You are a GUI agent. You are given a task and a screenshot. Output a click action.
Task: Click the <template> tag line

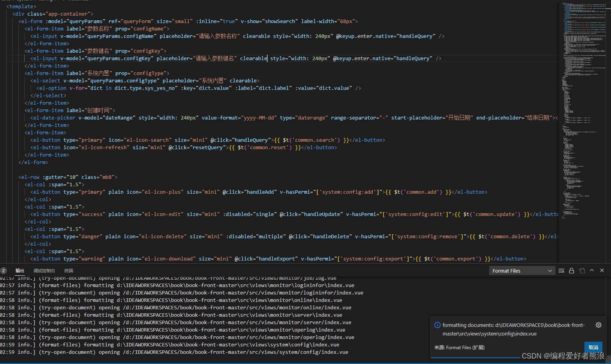pyautogui.click(x=21, y=6)
